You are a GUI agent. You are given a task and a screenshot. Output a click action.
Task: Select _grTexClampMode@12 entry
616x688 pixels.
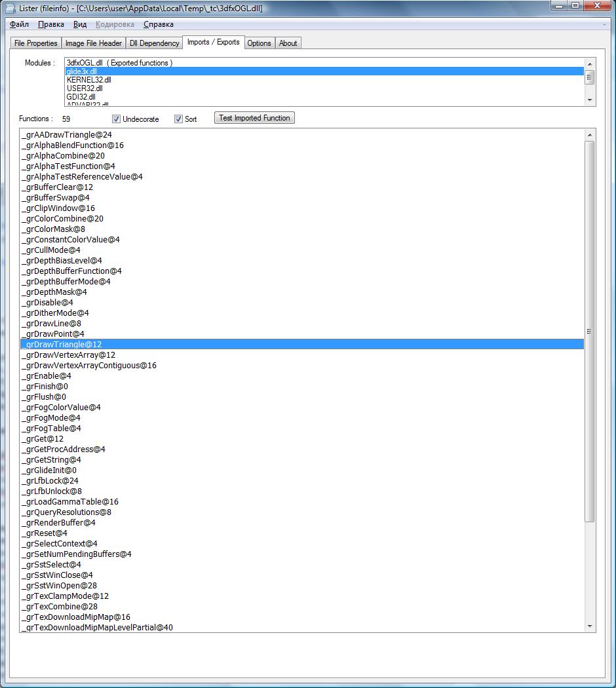[x=302, y=596]
